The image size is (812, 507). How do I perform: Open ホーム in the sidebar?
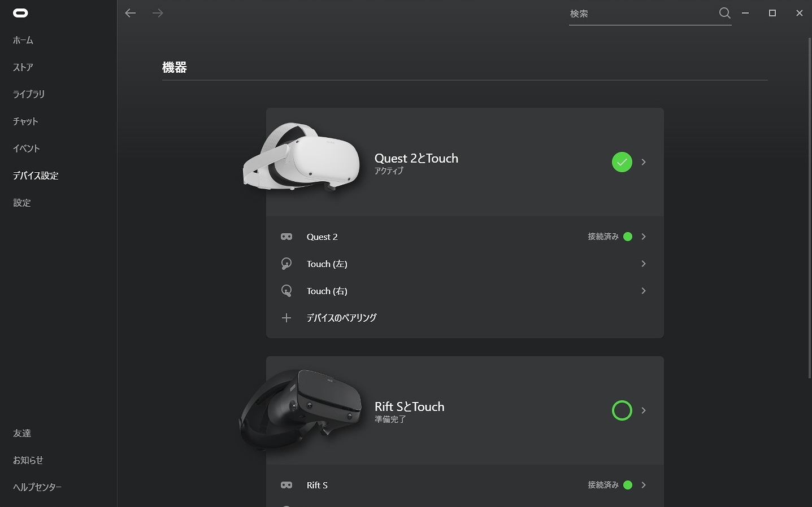(x=23, y=40)
